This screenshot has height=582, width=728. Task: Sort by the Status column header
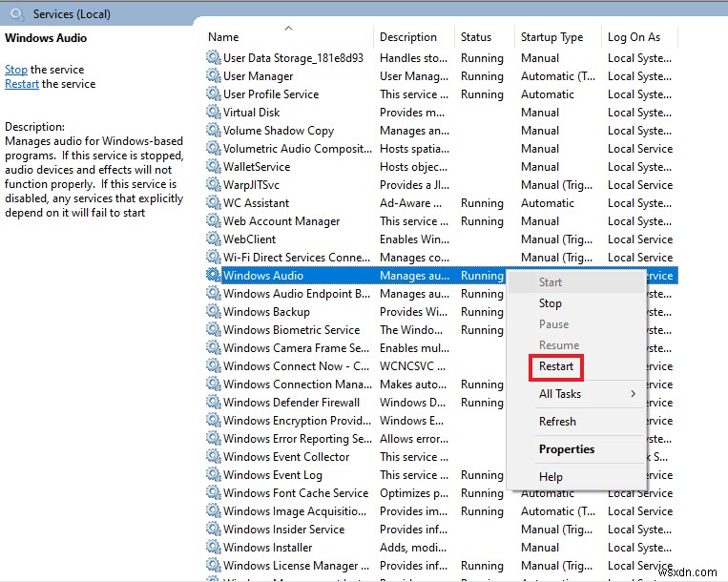tap(476, 36)
